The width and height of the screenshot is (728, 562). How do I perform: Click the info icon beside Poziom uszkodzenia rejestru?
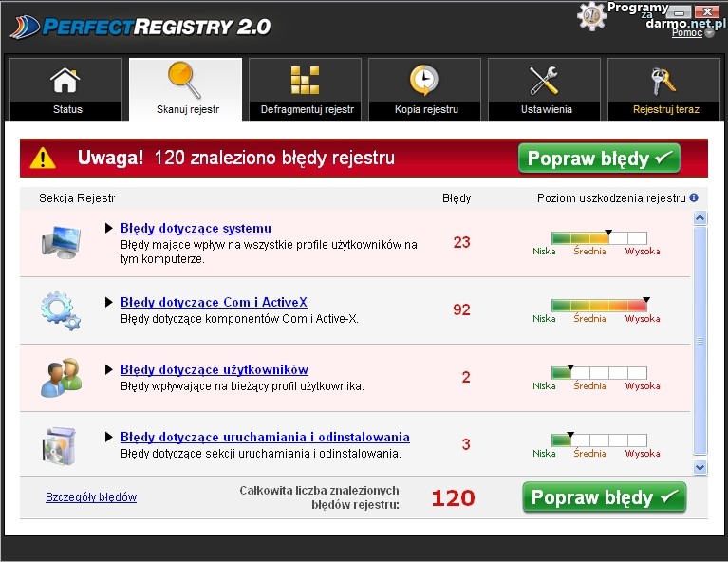(x=694, y=198)
